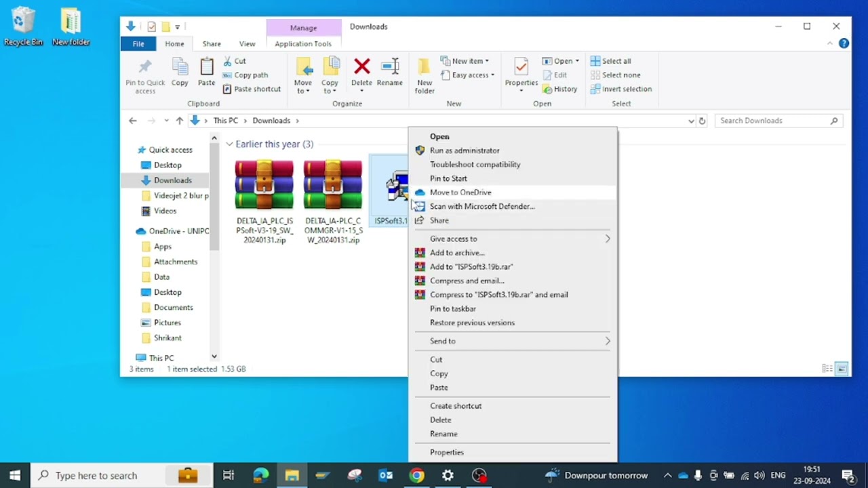868x488 pixels.
Task: Click the Properties ribbon icon
Action: tap(521, 75)
